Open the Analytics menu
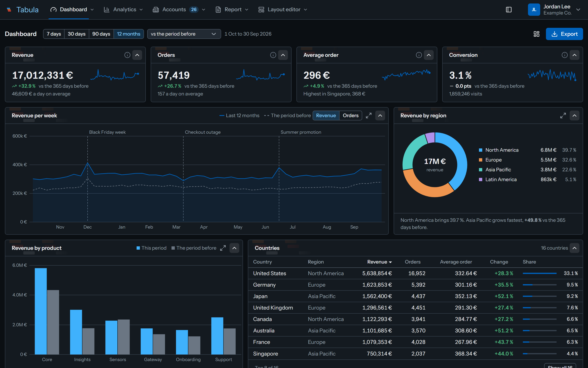The image size is (588, 368). click(x=123, y=9)
